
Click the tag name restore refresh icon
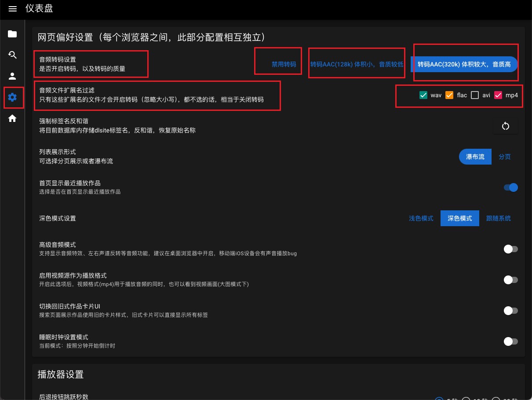[505, 126]
